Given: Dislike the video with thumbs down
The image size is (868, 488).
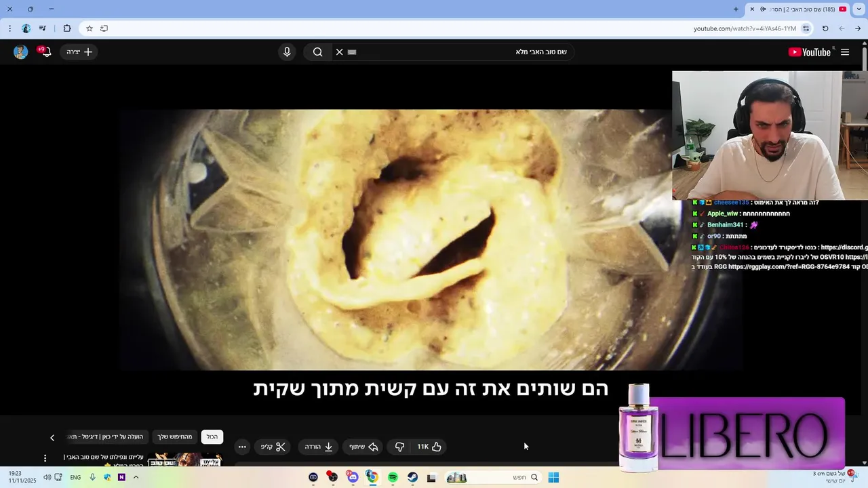Looking at the screenshot, I should pos(399,447).
